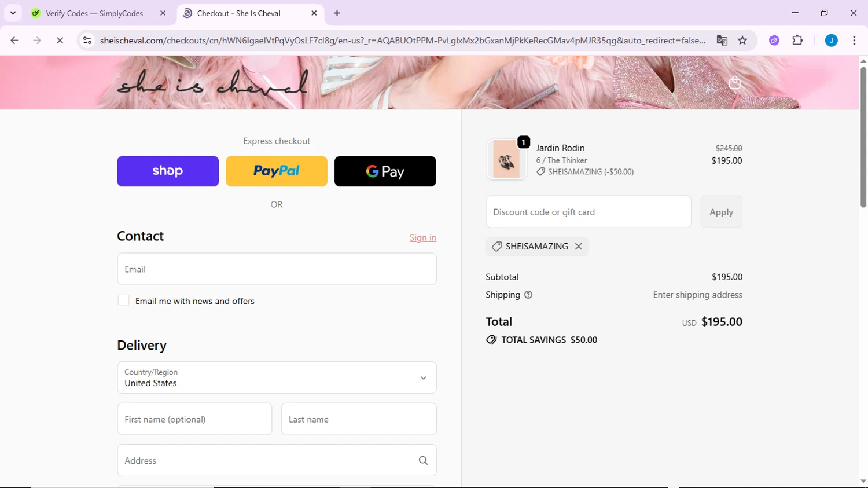Focus the Email input field

tap(277, 269)
